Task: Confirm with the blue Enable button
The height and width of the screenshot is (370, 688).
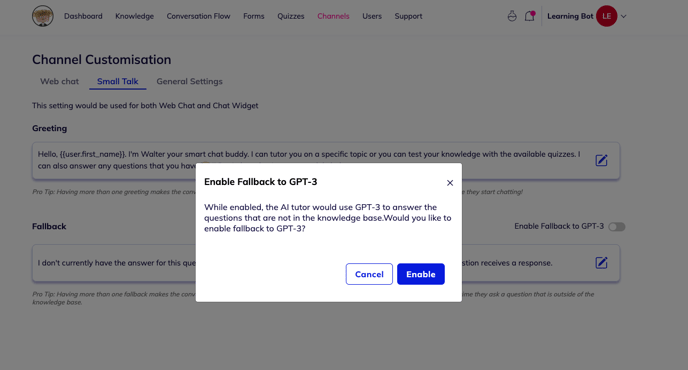Action: (x=421, y=274)
